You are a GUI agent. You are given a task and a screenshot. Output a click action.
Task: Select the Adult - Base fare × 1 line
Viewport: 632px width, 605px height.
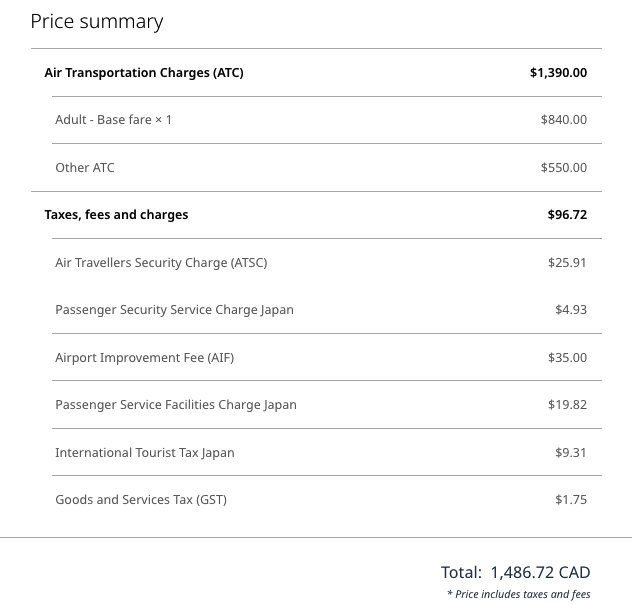(327, 120)
